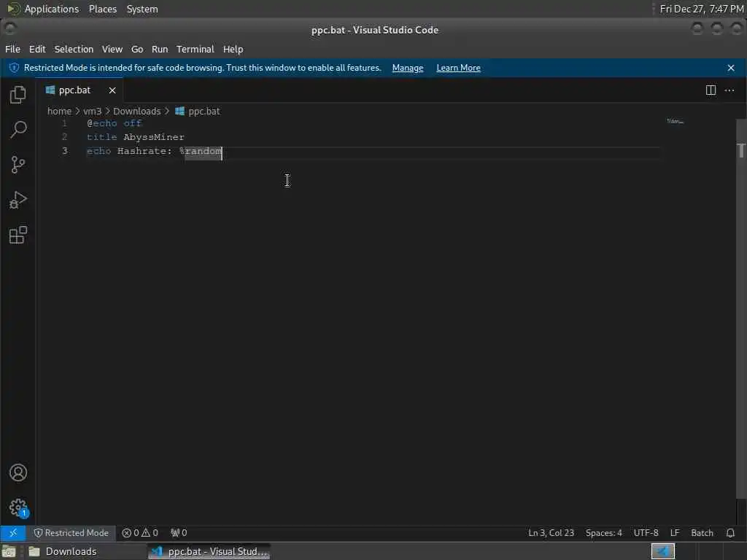Image resolution: width=747 pixels, height=560 pixels.
Task: Click the minimap code preview
Action: click(675, 122)
